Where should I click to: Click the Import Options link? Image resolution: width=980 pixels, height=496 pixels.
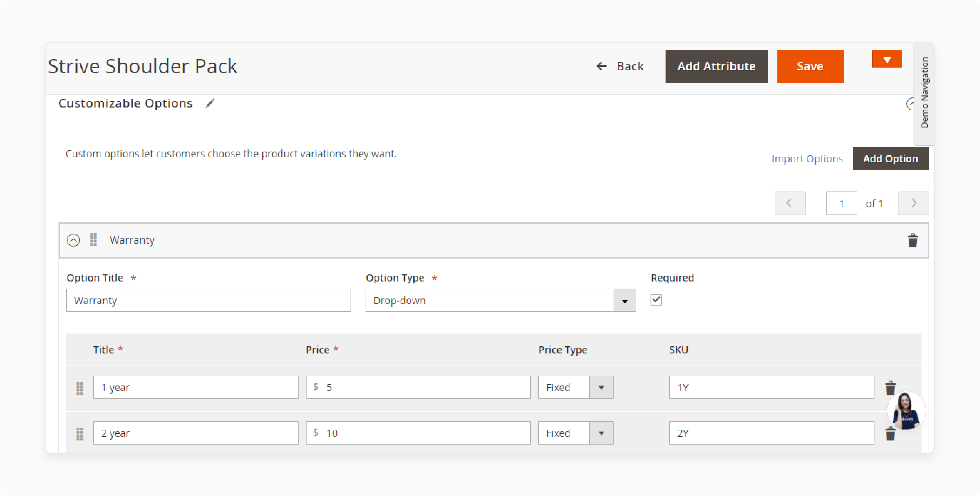[807, 158]
